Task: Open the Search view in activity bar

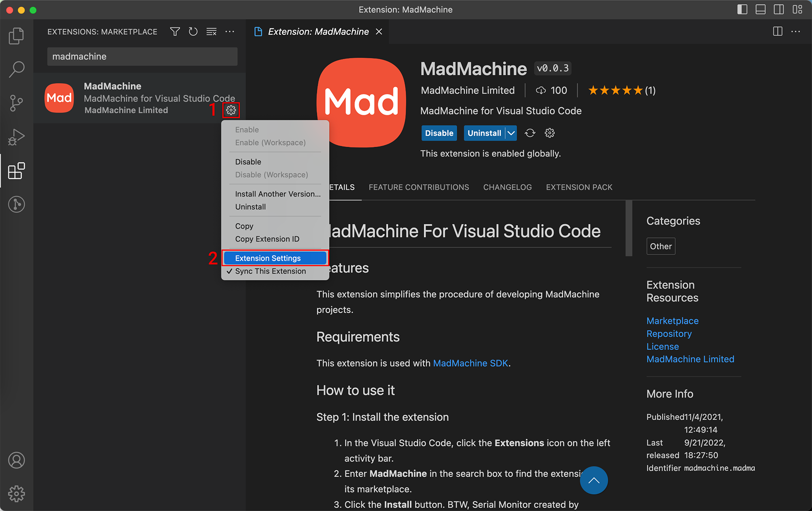Action: 16,69
